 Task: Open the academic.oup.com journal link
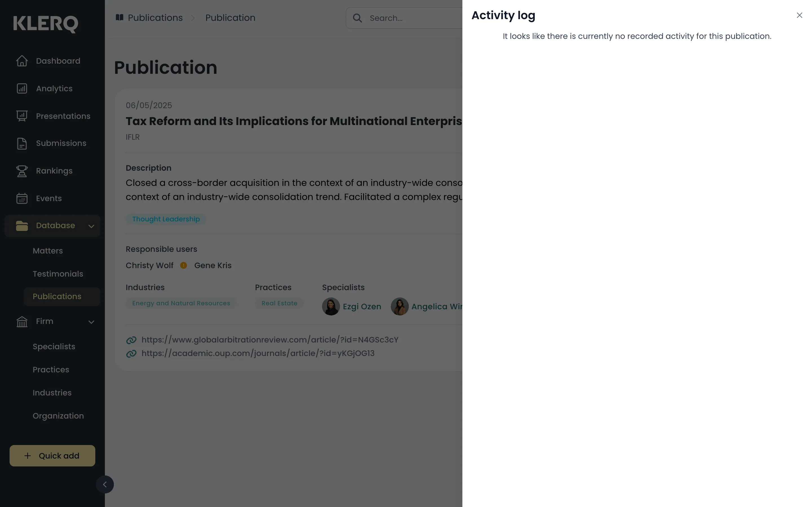click(x=258, y=353)
